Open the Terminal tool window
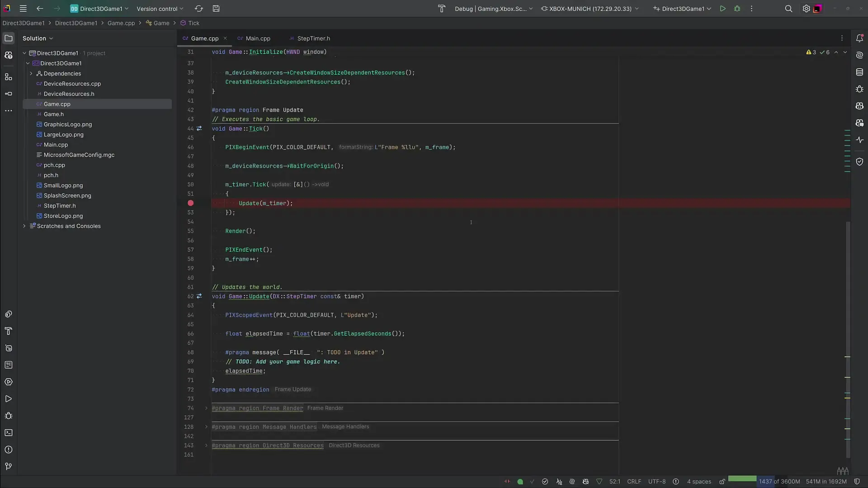 point(9,433)
